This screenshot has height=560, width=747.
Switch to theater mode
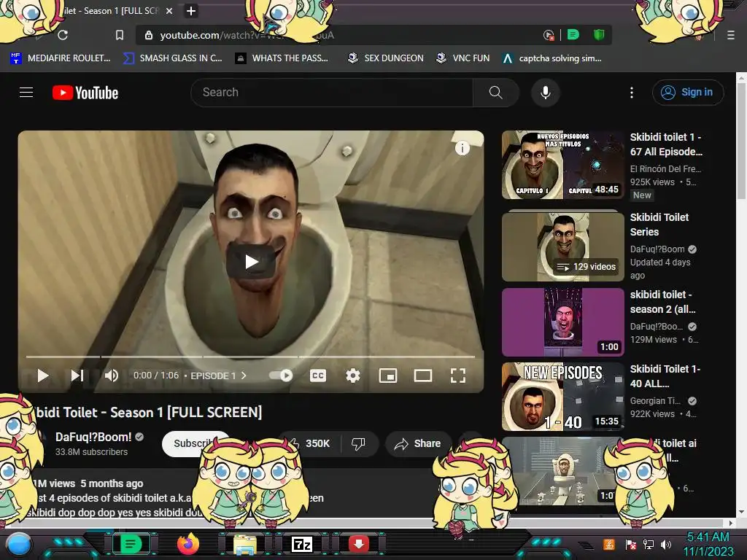pos(423,376)
